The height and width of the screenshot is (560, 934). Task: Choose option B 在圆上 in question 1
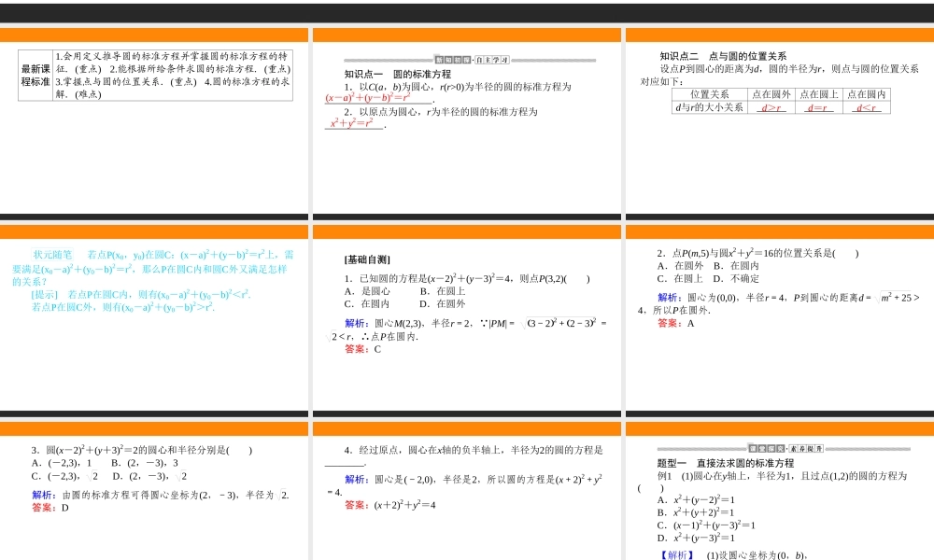click(x=443, y=291)
